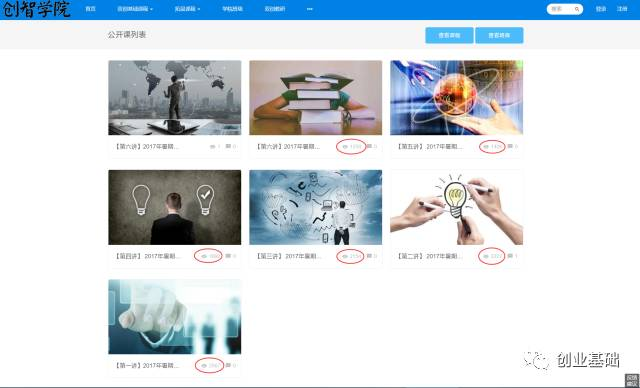Click the comment bubble icon on 第二讲
640x388 pixels.
click(510, 256)
